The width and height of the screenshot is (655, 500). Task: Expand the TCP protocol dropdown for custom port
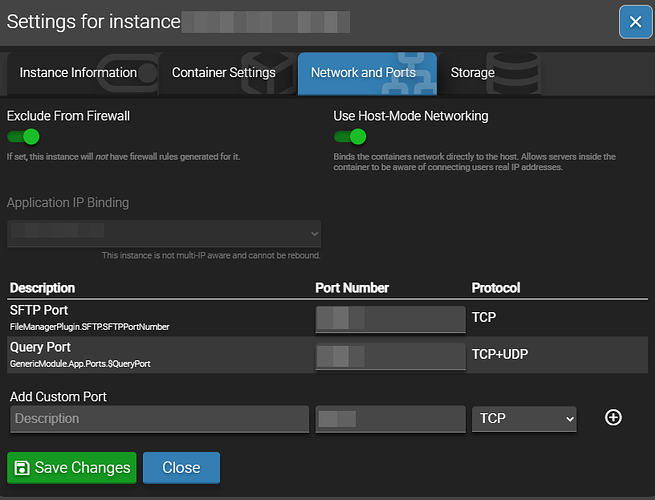(524, 419)
